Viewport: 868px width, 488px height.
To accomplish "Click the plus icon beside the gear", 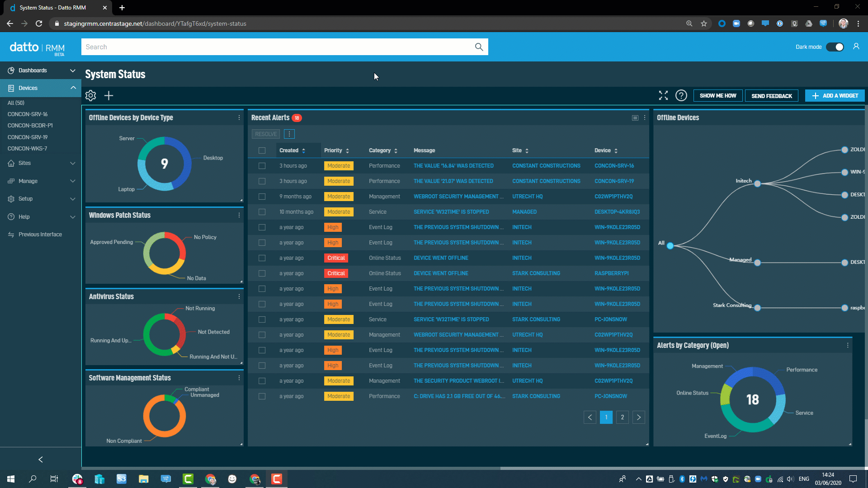I will (x=108, y=95).
